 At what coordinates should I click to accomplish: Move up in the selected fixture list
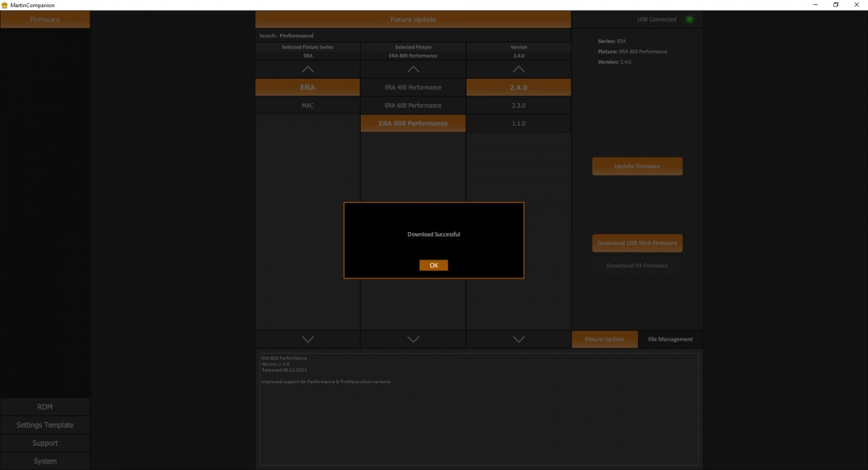coord(413,69)
